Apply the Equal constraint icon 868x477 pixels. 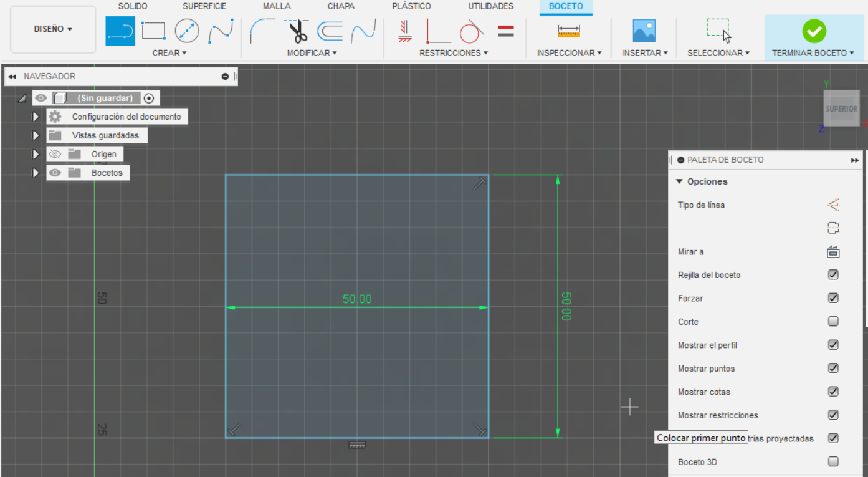click(506, 31)
